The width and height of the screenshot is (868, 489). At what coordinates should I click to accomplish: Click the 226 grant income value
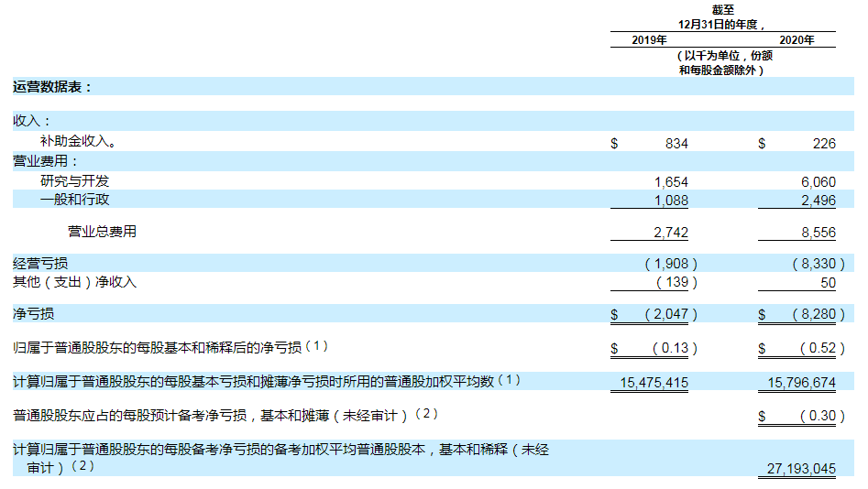[x=824, y=144]
